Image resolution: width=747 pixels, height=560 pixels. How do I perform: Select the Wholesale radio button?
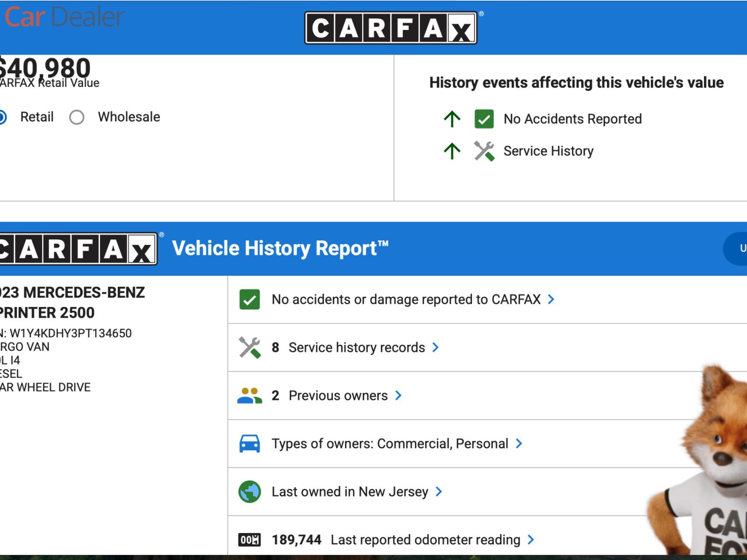(77, 117)
